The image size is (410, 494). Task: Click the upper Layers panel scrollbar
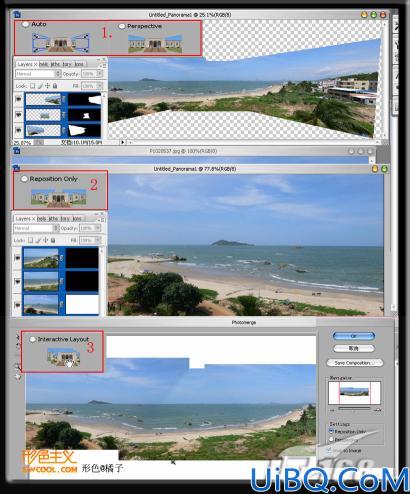click(104, 114)
